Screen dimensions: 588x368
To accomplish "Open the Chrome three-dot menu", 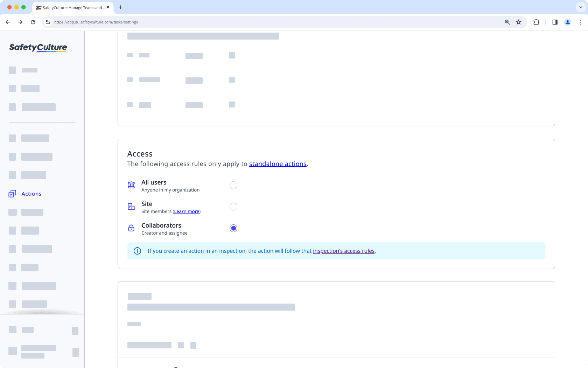I will [x=580, y=22].
